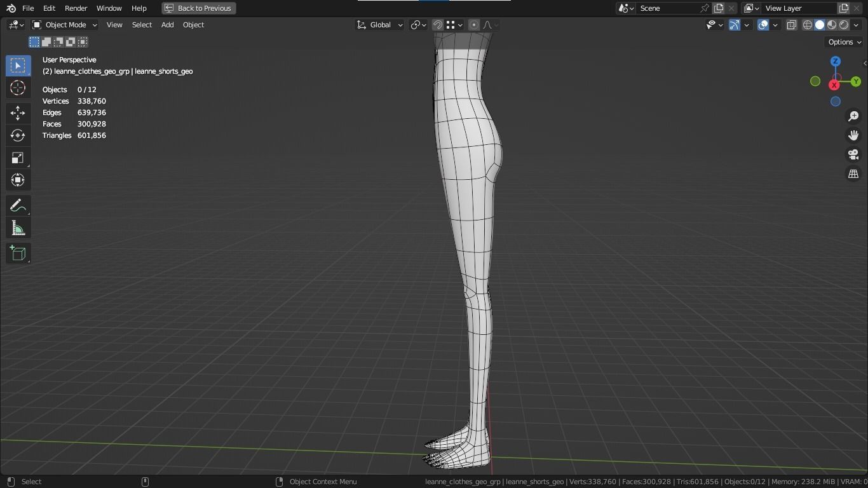The height and width of the screenshot is (488, 868).
Task: Click the add view layer icon
Action: tap(844, 8)
